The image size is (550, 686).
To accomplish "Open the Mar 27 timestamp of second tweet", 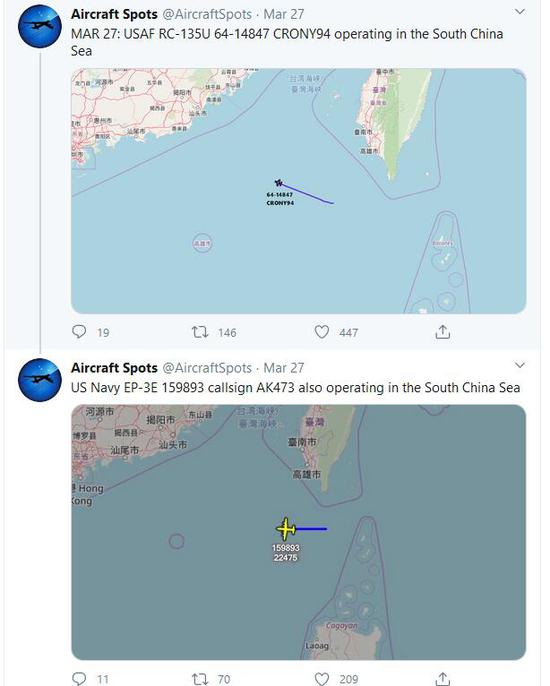I will pyautogui.click(x=284, y=368).
